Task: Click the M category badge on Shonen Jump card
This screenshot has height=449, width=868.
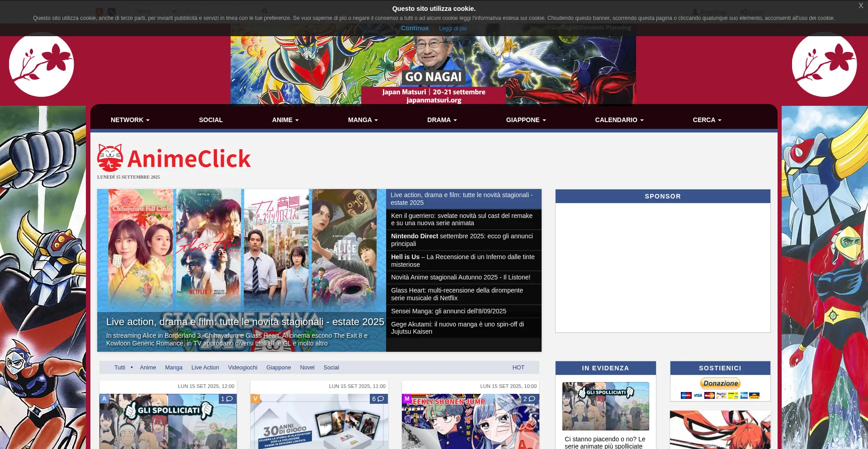Action: [407, 399]
